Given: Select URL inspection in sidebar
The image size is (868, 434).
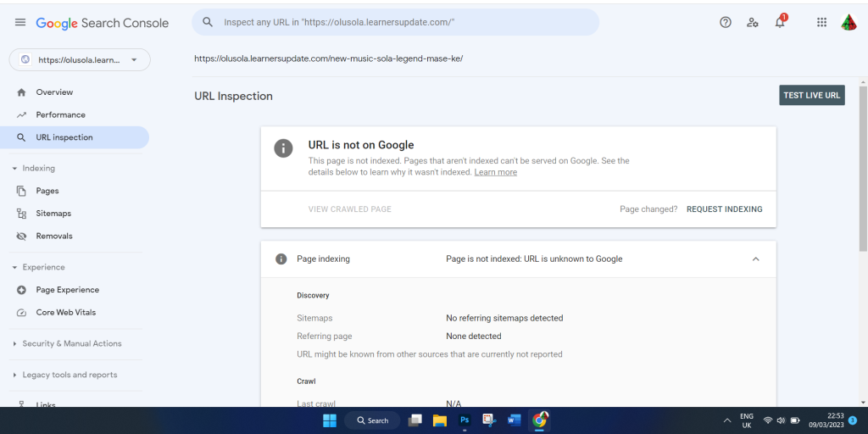Looking at the screenshot, I should tap(75, 137).
